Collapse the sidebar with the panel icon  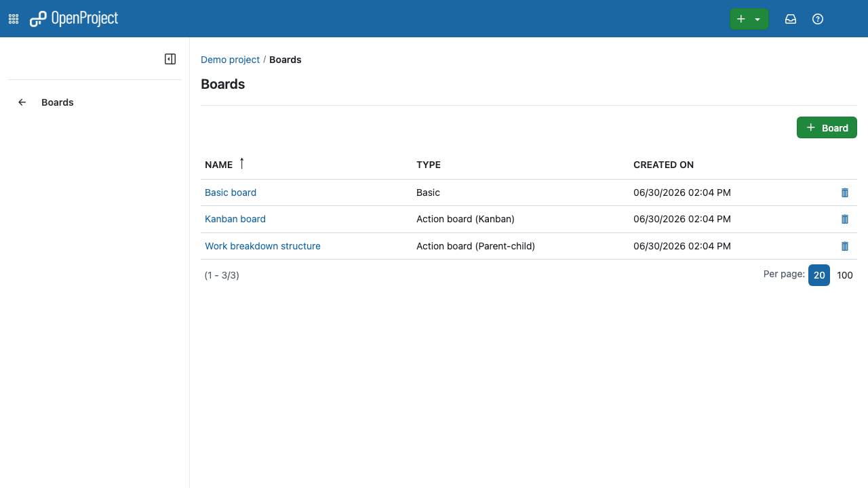(170, 59)
